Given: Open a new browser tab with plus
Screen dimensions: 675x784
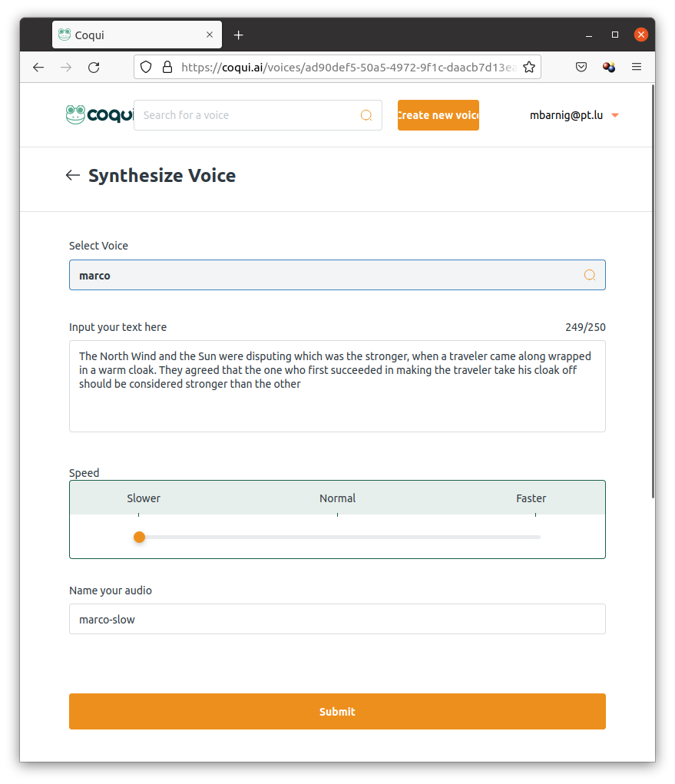Looking at the screenshot, I should [238, 35].
